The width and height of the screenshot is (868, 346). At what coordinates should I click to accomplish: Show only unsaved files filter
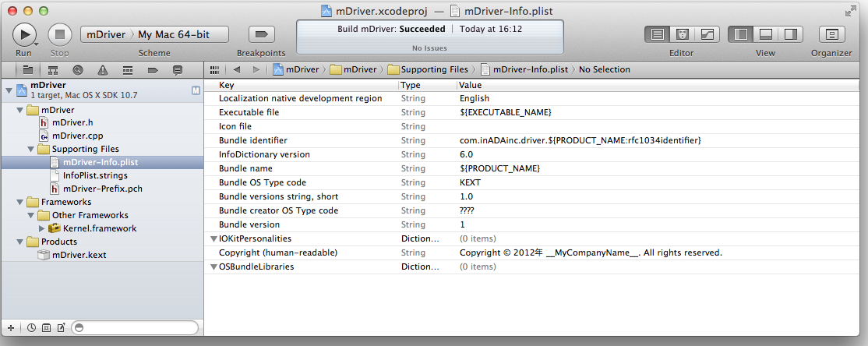[x=62, y=327]
